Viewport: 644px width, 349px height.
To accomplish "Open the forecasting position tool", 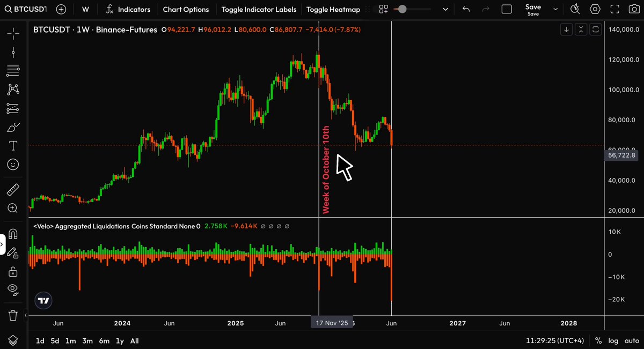I will 13,108.
